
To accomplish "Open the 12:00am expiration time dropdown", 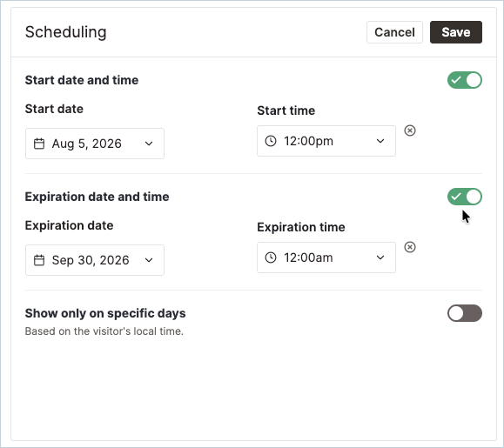I will point(326,257).
